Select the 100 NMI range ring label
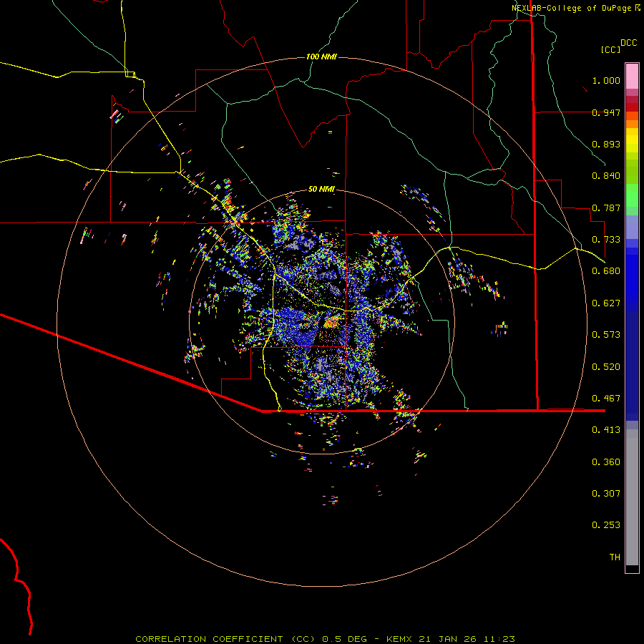This screenshot has width=644, height=644. click(321, 57)
